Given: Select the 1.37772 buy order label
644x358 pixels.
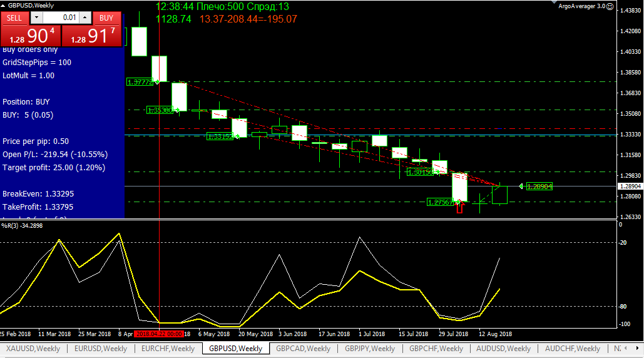Looking at the screenshot, I should point(140,82).
